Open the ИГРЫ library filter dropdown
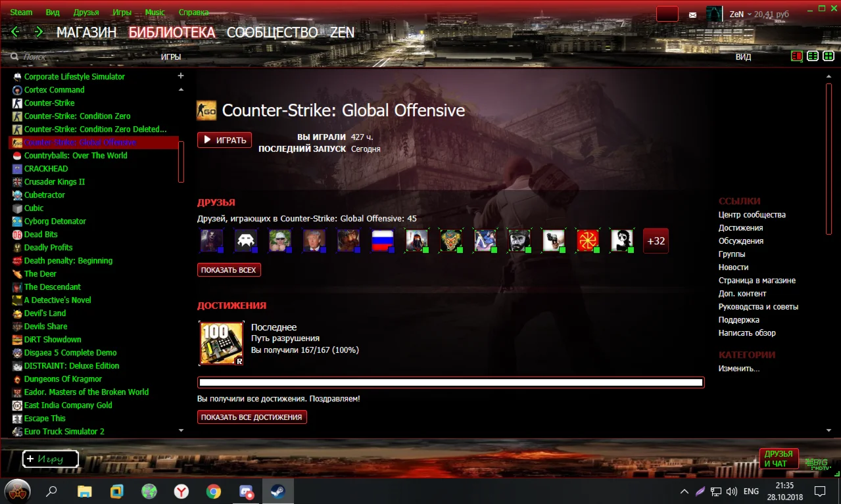841x504 pixels. (x=171, y=57)
